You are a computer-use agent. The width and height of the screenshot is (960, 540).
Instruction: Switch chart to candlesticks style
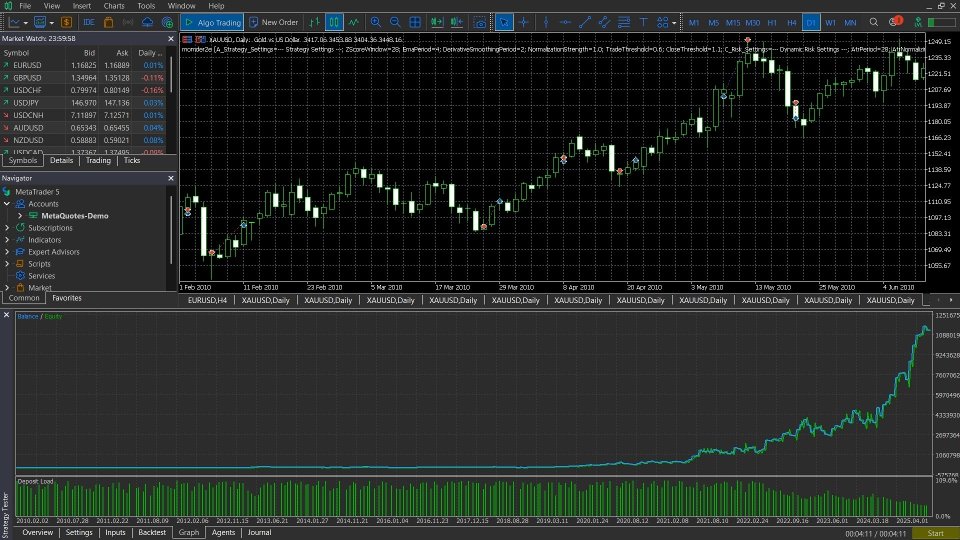[334, 23]
